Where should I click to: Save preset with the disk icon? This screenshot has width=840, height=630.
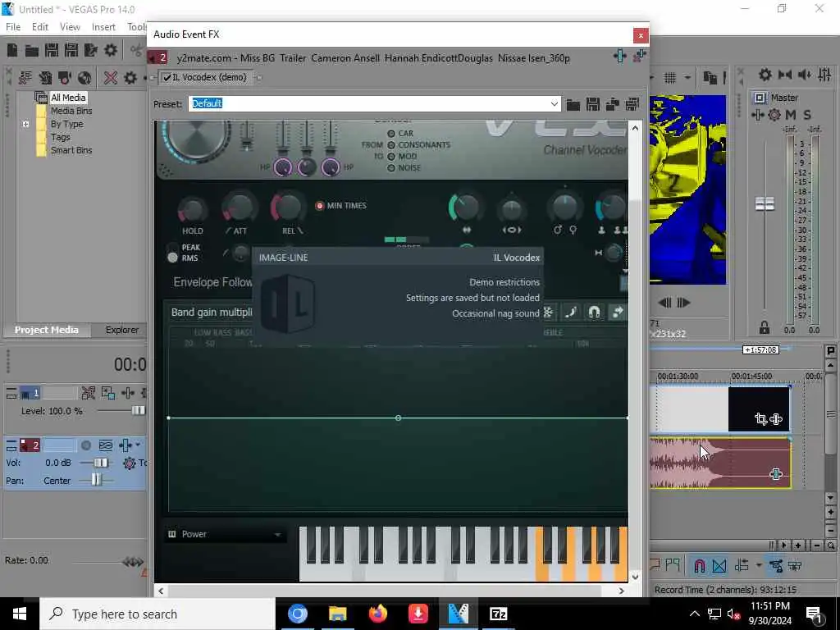(x=592, y=104)
